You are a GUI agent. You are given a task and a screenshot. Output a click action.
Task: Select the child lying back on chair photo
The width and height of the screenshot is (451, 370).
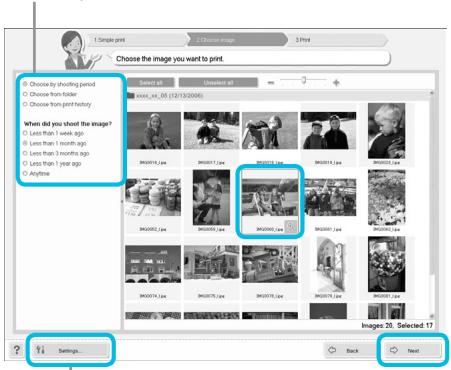coord(270,131)
